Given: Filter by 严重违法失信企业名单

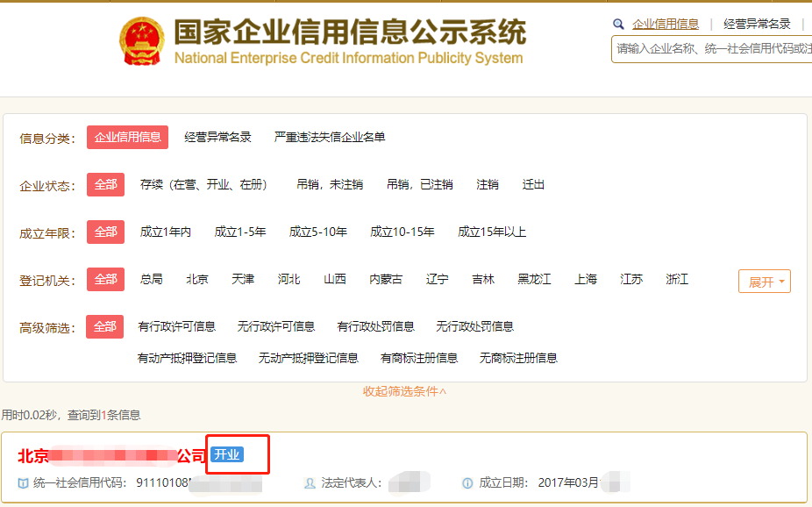Looking at the screenshot, I should point(330,138).
